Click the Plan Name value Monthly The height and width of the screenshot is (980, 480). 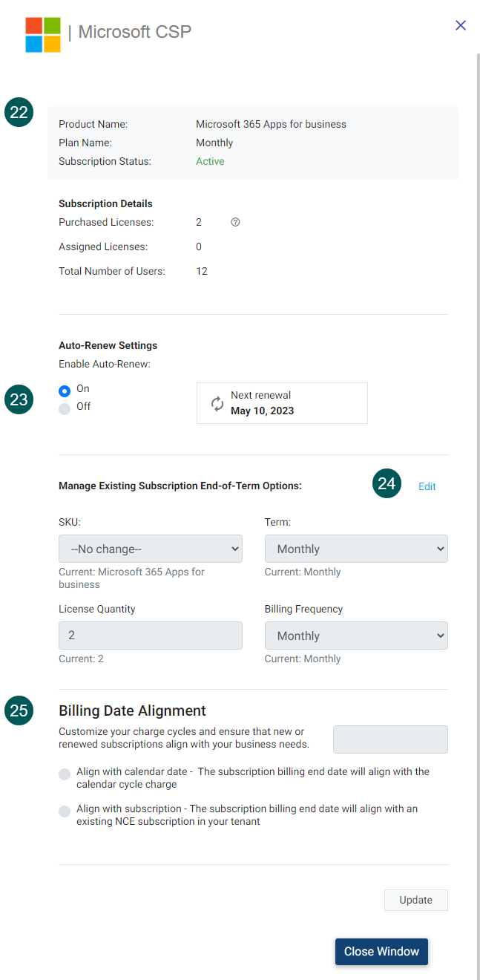coord(214,143)
